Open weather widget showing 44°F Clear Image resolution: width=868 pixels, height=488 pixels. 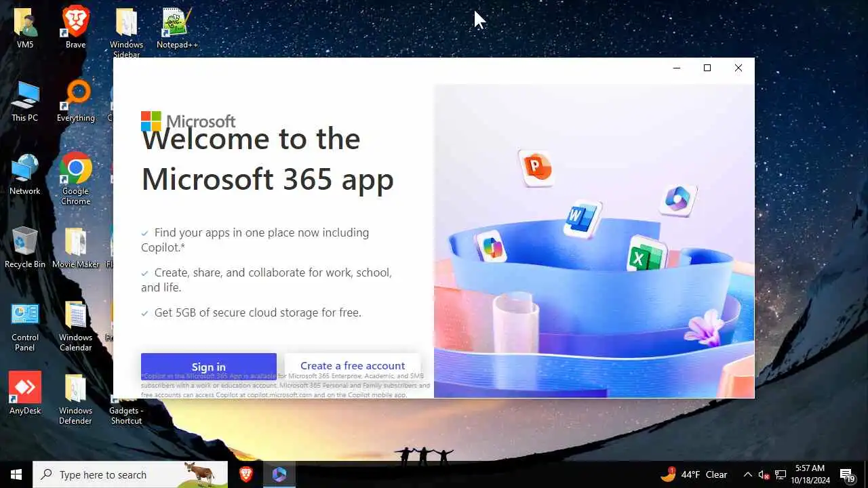click(694, 474)
